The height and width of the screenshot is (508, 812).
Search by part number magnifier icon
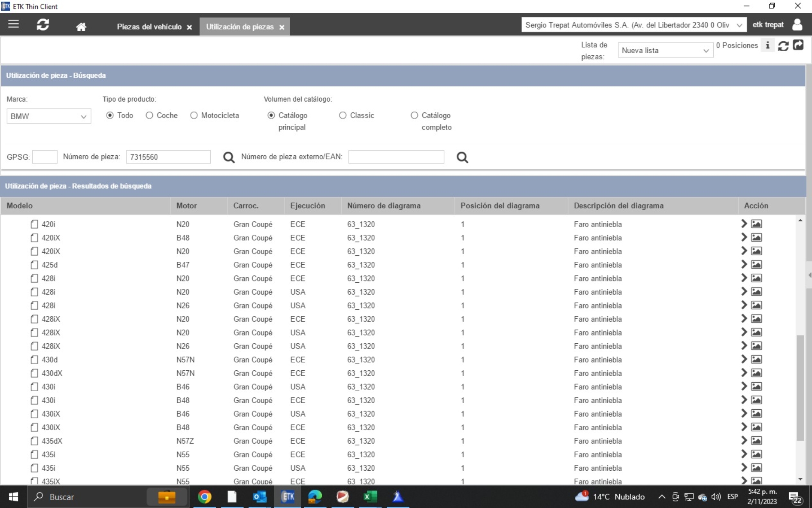229,157
